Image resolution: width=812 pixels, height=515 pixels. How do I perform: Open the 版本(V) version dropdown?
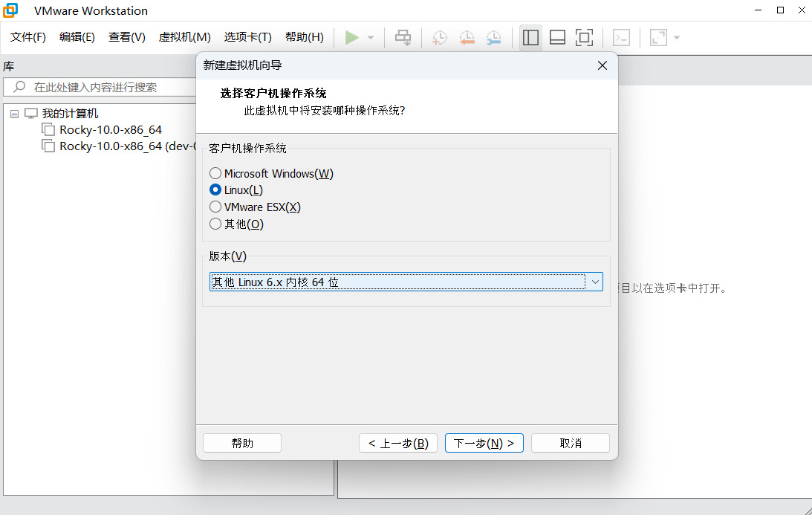[406, 282]
